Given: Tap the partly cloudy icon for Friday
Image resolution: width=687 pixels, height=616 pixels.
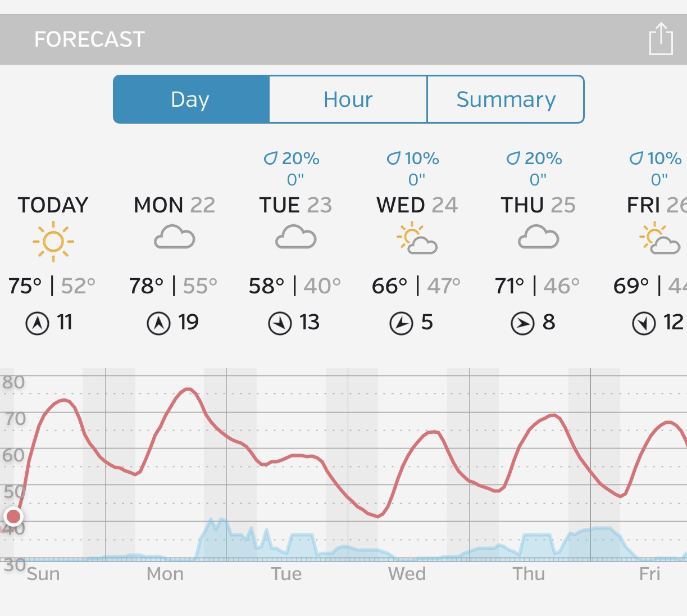Looking at the screenshot, I should click(659, 239).
